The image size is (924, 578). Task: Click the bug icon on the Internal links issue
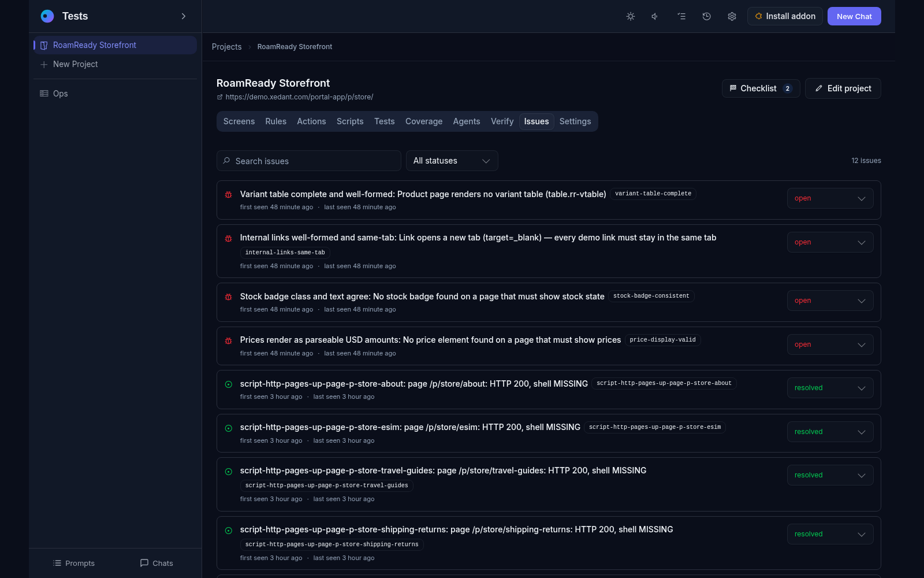(x=229, y=238)
